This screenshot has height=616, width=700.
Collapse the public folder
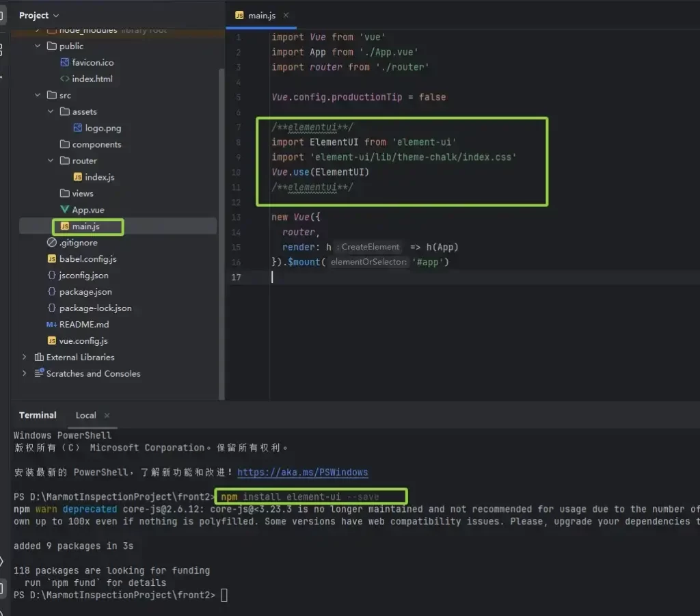pyautogui.click(x=38, y=46)
